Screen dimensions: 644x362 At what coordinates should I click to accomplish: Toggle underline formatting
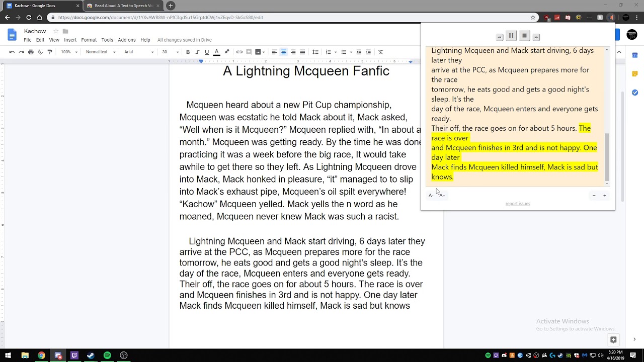tap(207, 52)
